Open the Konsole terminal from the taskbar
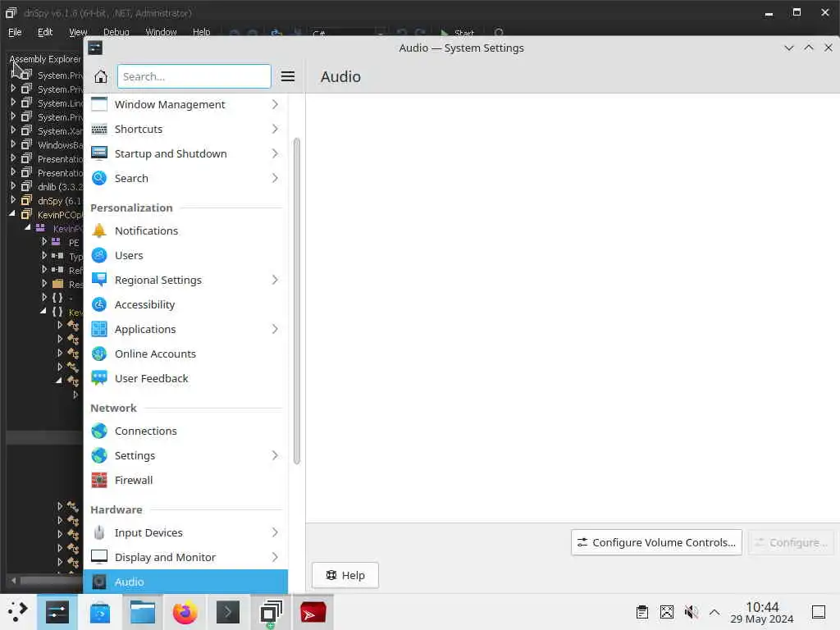 tap(228, 612)
